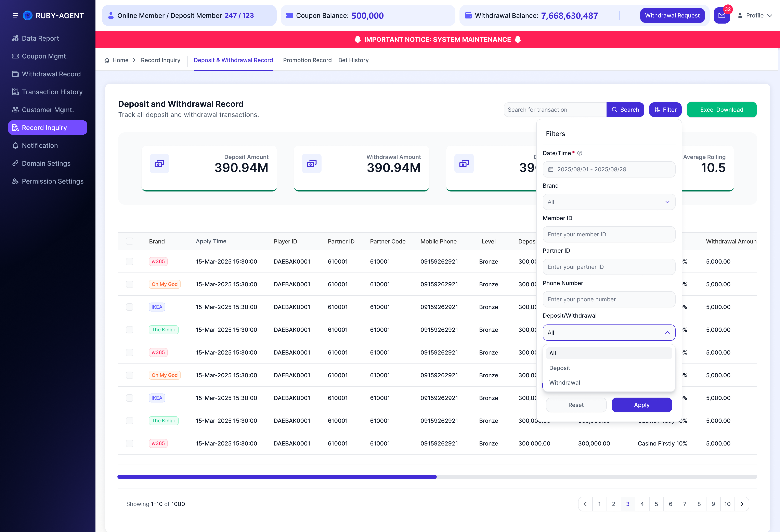Screen dimensions: 780x532
Task: Collapse the sidebar with the hamburger icon
Action: (15, 15)
